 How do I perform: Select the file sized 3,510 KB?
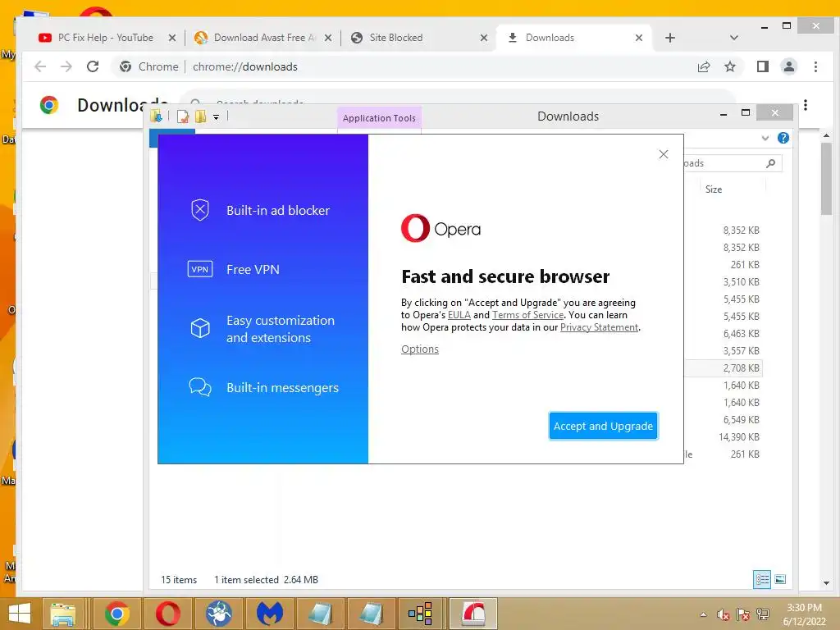point(742,282)
